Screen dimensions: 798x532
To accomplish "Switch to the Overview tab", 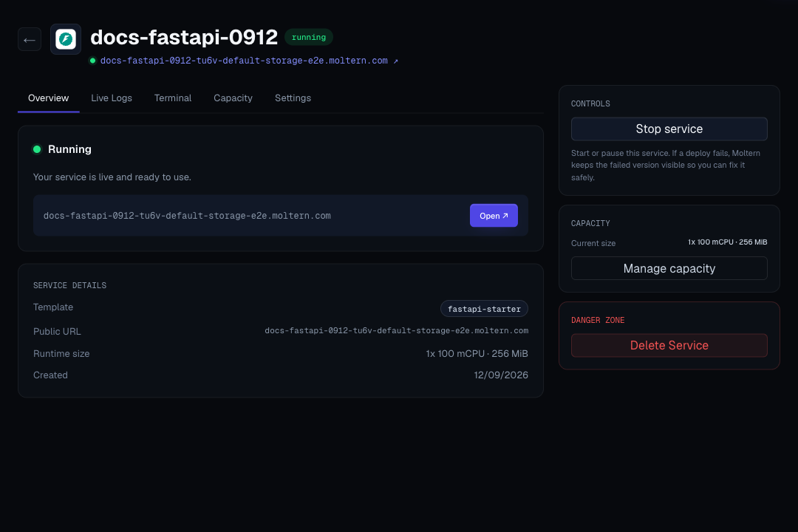I will tap(48, 98).
